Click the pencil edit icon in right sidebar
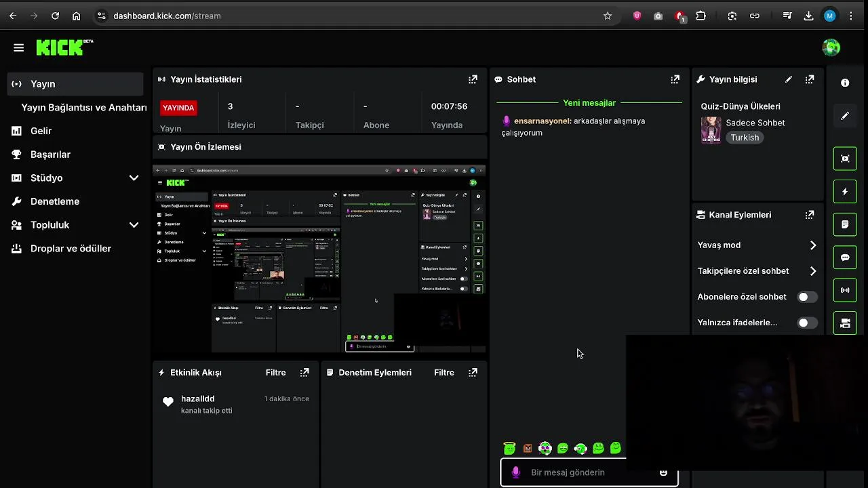Image resolution: width=868 pixels, height=488 pixels. tap(845, 116)
